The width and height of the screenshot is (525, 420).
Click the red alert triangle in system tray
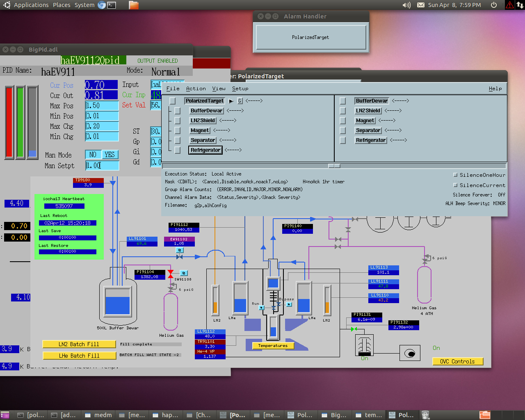pyautogui.click(x=510, y=5)
